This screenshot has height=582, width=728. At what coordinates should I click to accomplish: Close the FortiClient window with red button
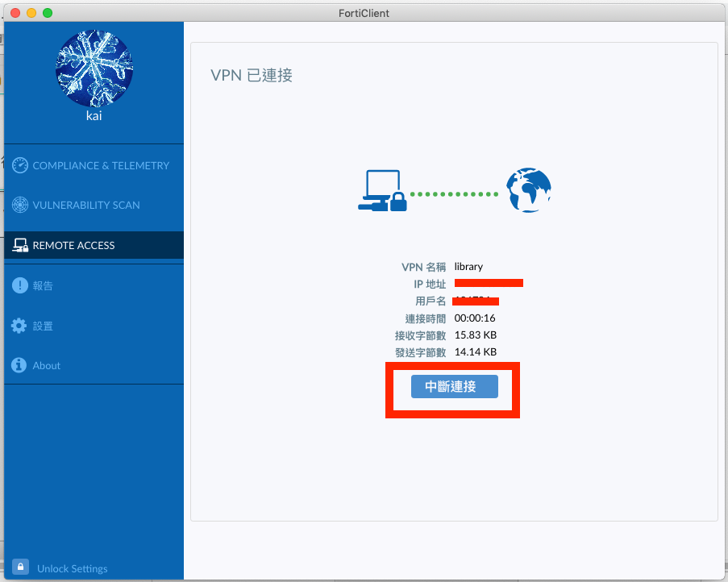coord(15,13)
